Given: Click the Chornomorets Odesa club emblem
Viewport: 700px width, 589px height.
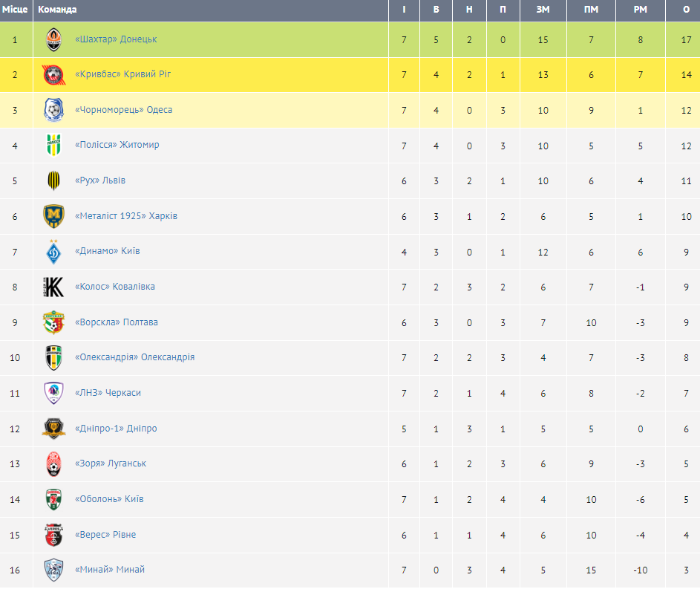Looking at the screenshot, I should click(54, 110).
